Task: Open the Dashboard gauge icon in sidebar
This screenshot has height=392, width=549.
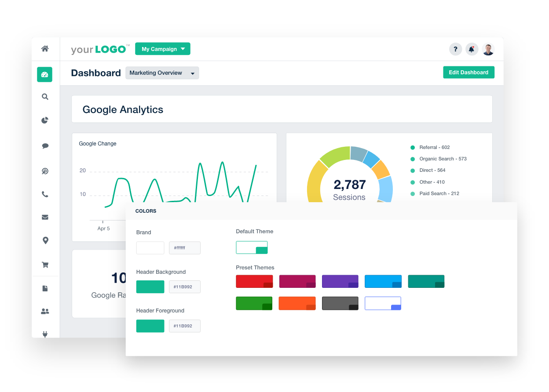Action: click(44, 74)
